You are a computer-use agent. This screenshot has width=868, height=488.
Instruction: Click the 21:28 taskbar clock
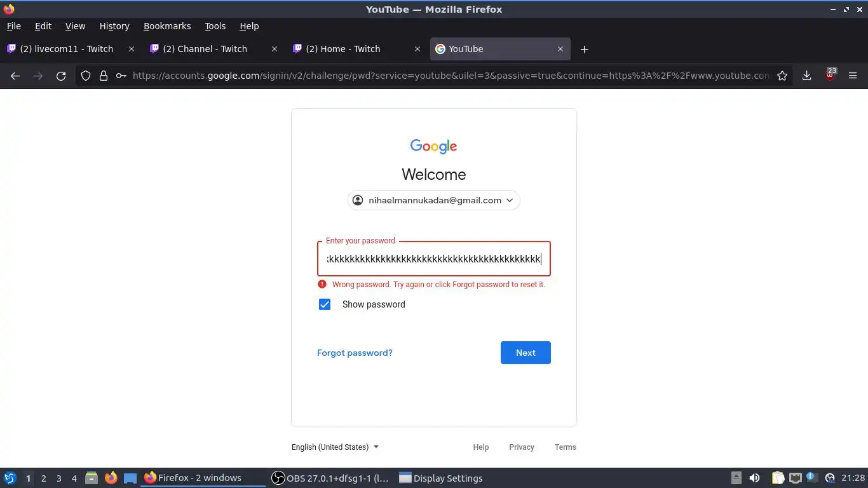(853, 478)
